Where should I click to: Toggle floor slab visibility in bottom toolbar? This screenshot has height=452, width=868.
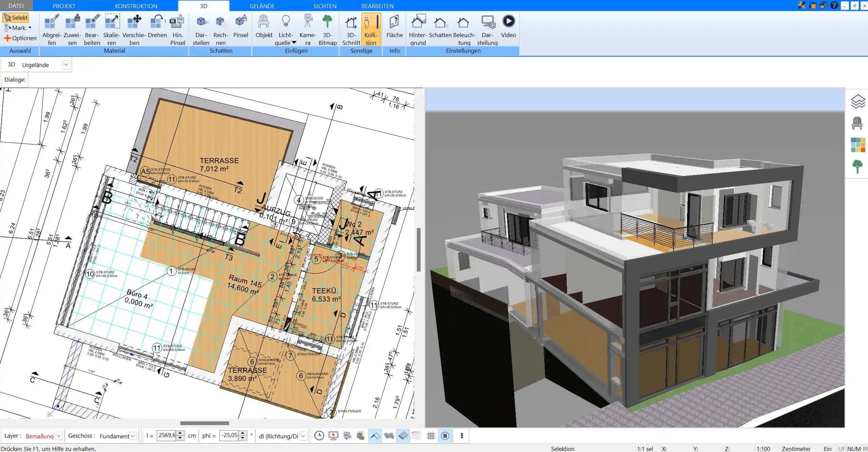tap(403, 436)
